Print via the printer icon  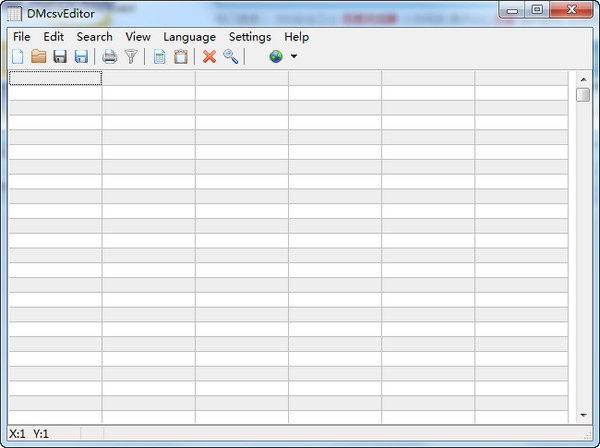coord(109,57)
